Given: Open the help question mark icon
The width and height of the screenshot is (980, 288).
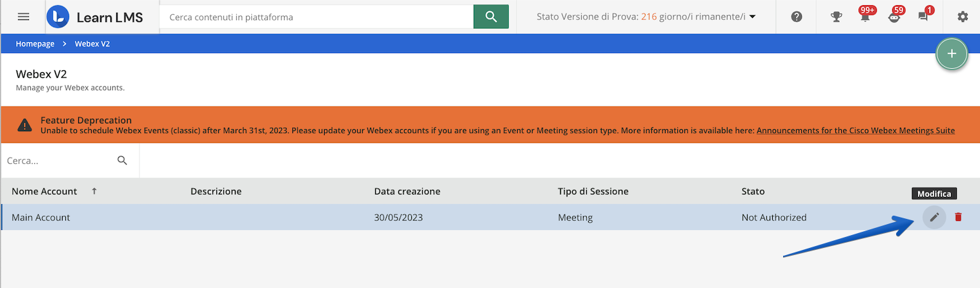Looking at the screenshot, I should click(797, 17).
